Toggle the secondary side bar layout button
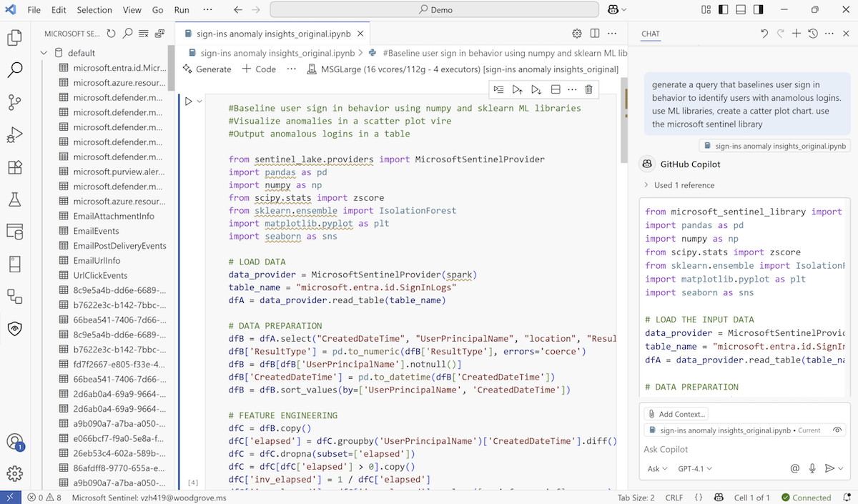The width and height of the screenshot is (858, 504). (758, 10)
